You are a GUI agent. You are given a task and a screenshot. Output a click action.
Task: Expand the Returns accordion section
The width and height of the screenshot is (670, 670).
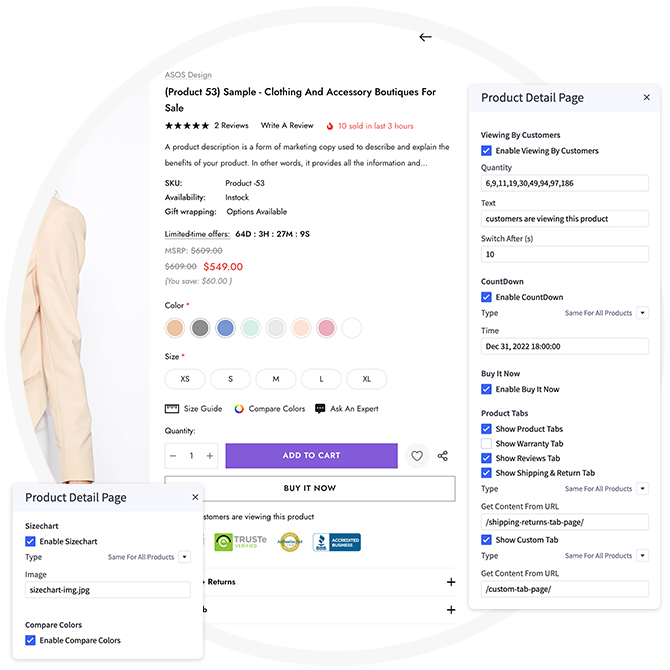tap(451, 581)
